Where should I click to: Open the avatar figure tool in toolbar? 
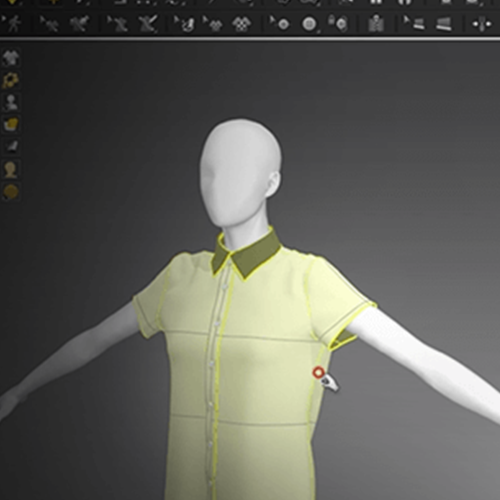tap(376, 24)
